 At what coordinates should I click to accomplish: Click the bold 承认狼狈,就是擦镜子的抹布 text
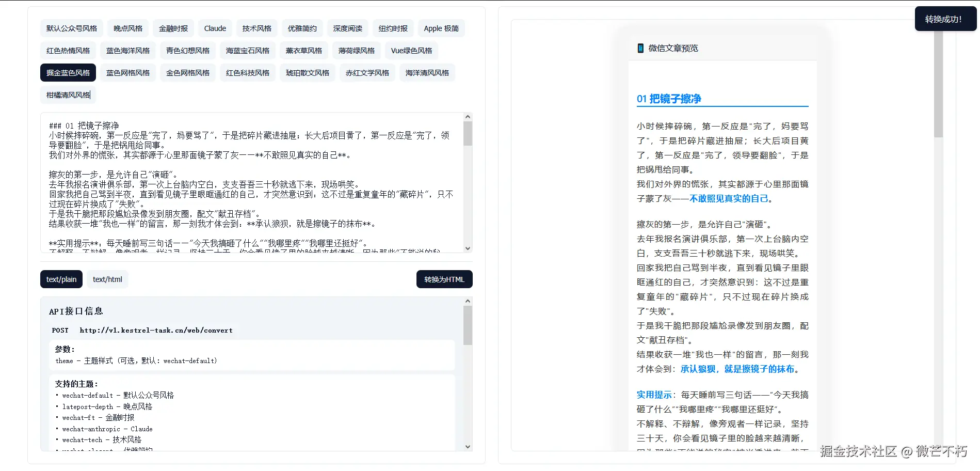point(737,369)
